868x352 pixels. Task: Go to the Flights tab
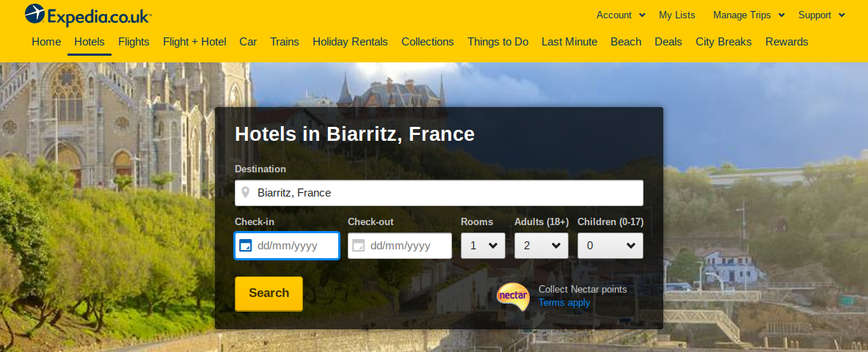point(134,42)
